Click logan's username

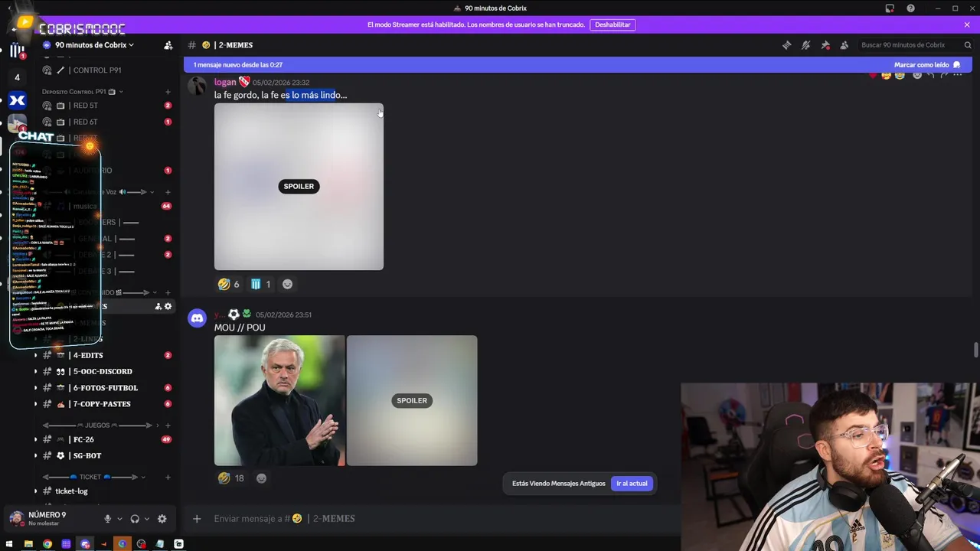(x=225, y=82)
